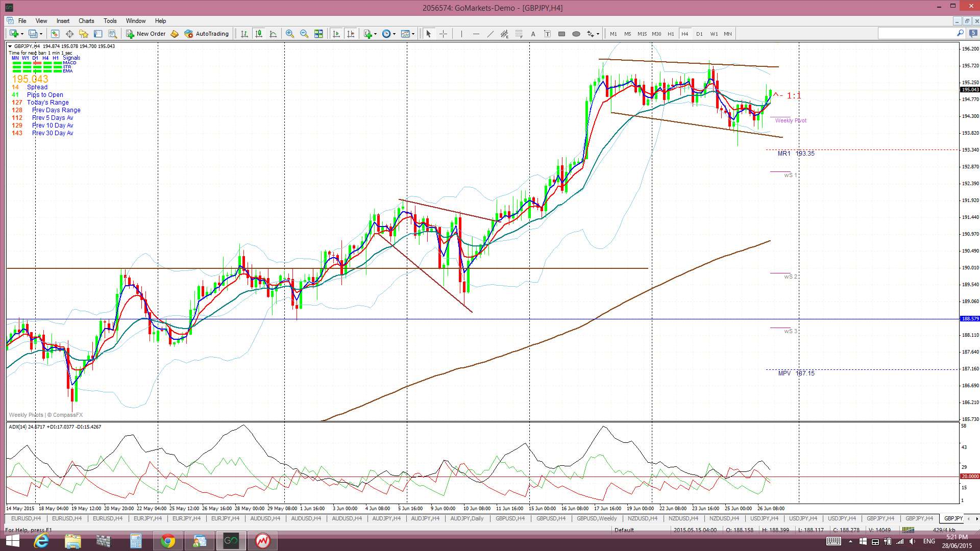Toggle the AutoTrading button
The width and height of the screenshot is (980, 551).
(207, 34)
